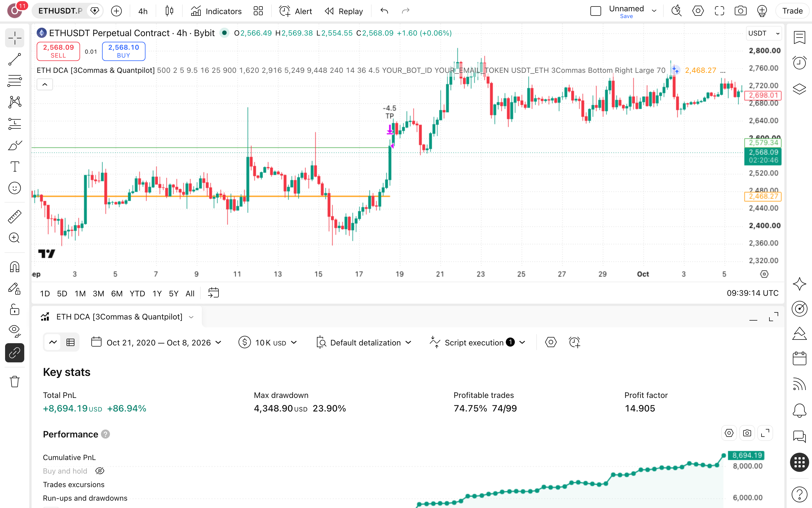Start bar Replay mode

coord(344,11)
